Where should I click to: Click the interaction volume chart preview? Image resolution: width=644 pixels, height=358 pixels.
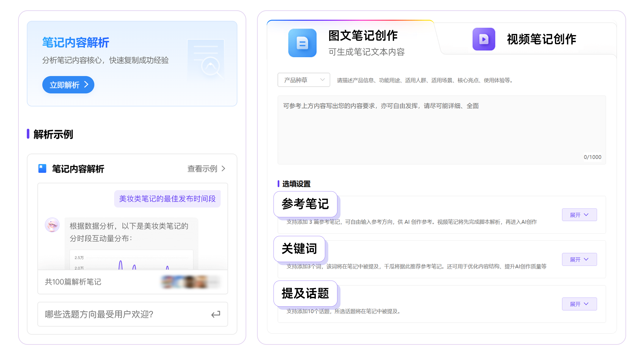point(131,260)
